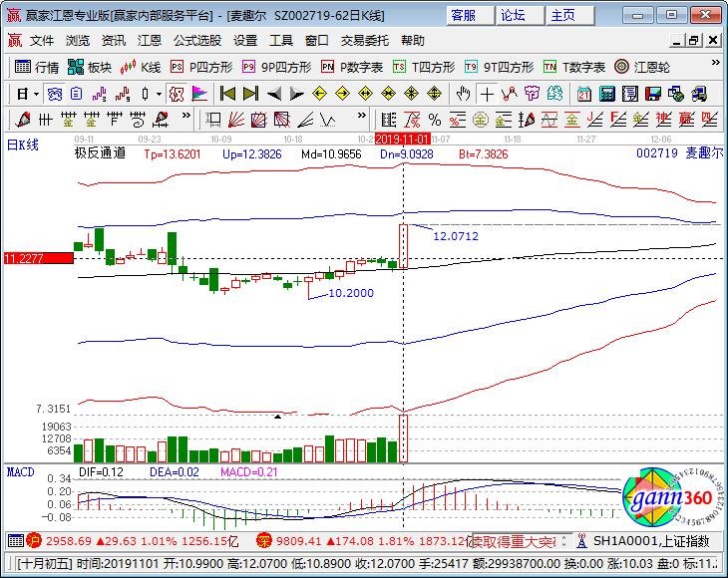This screenshot has width=728, height=578.
Task: Select the polyline points drawing tool
Action: pos(510,94)
